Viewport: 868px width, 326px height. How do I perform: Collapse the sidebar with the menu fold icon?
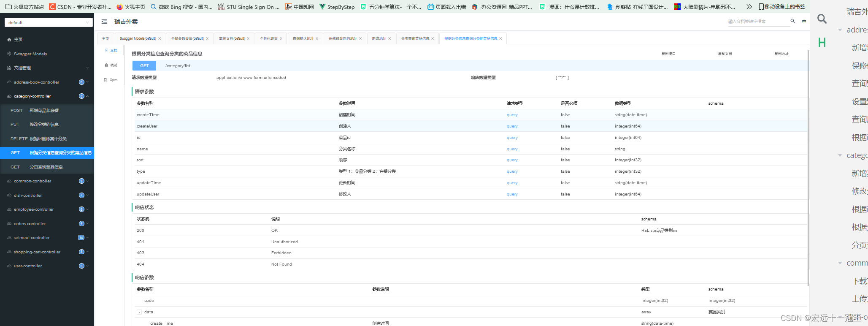(104, 22)
